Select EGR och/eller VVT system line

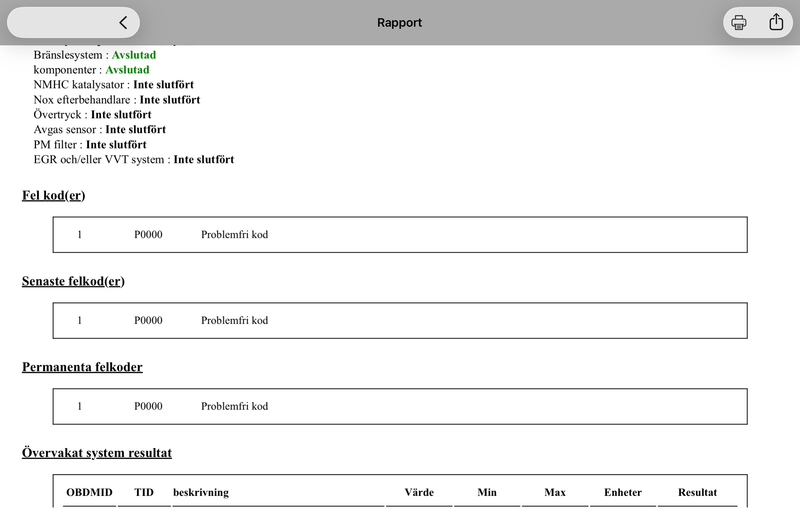tap(134, 159)
